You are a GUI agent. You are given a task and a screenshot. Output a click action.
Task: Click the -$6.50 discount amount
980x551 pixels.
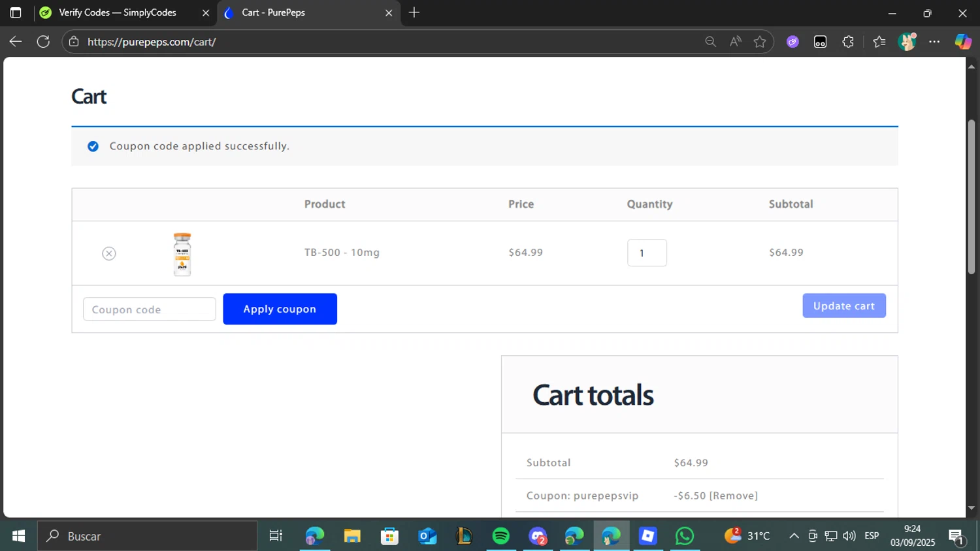pos(690,496)
